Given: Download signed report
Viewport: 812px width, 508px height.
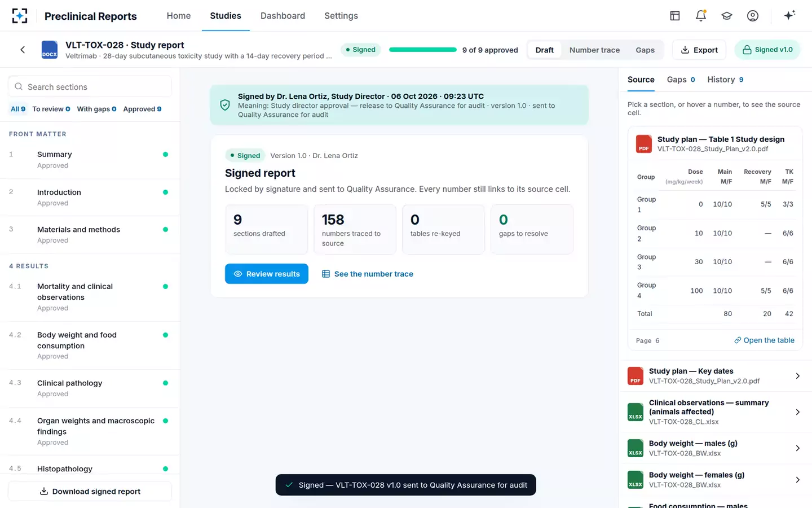Looking at the screenshot, I should tap(90, 491).
